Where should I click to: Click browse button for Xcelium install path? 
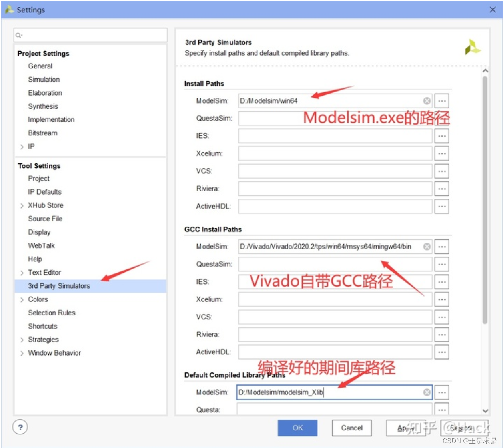point(442,153)
